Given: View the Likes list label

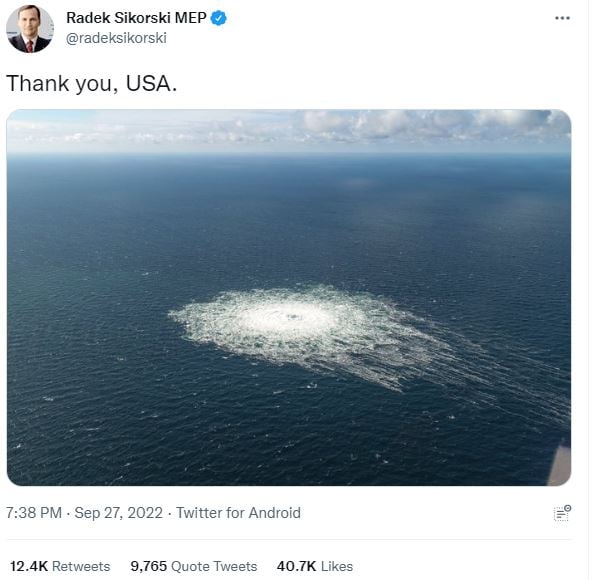Looking at the screenshot, I should click(337, 566).
